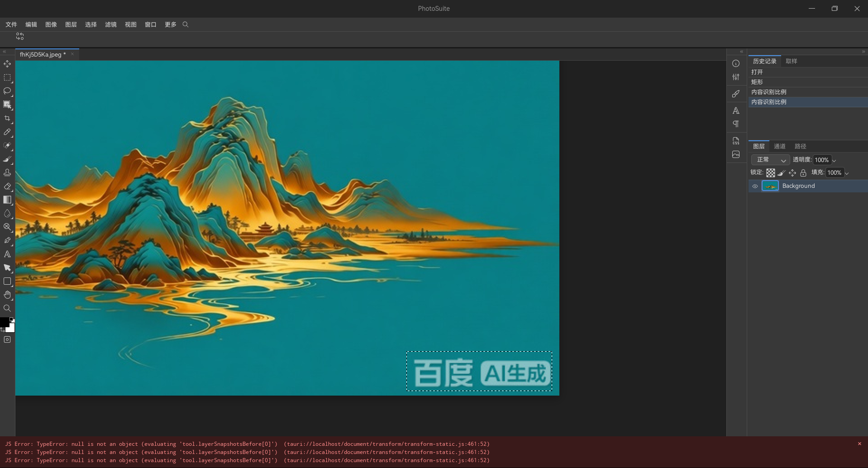Toggle lock all padlock icon
Viewport: 868px width, 468px height.
pos(803,172)
